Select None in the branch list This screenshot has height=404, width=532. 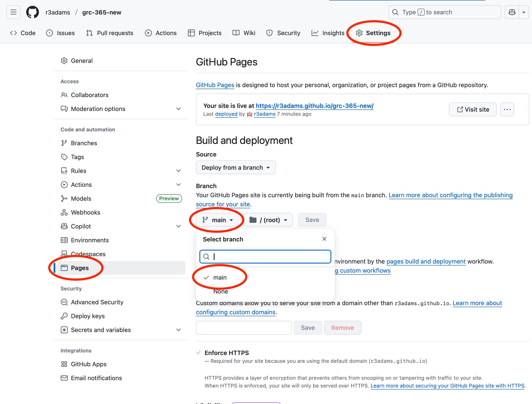point(265,292)
